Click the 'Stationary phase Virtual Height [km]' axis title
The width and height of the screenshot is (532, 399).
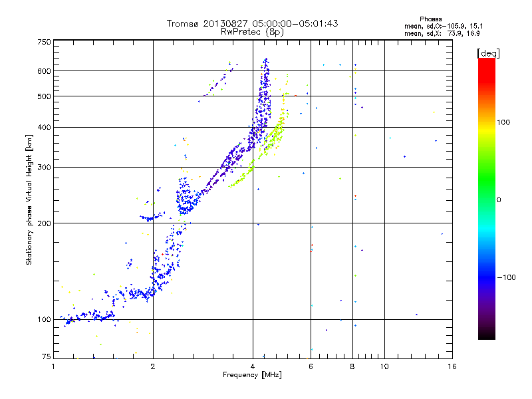click(29, 199)
